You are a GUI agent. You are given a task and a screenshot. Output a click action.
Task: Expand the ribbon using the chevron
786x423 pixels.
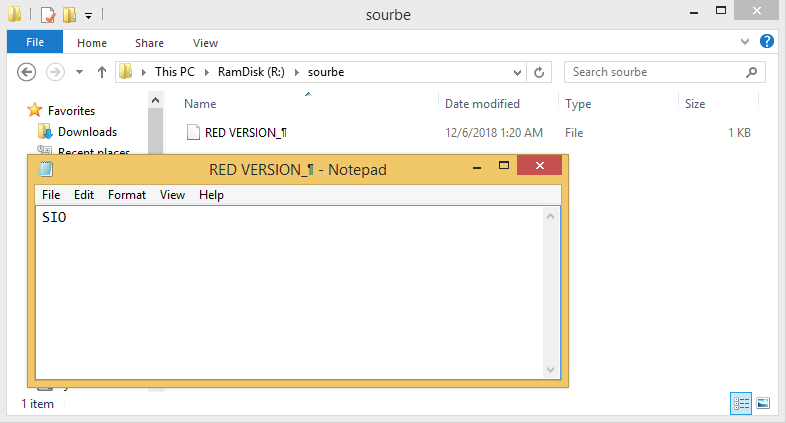pos(745,43)
